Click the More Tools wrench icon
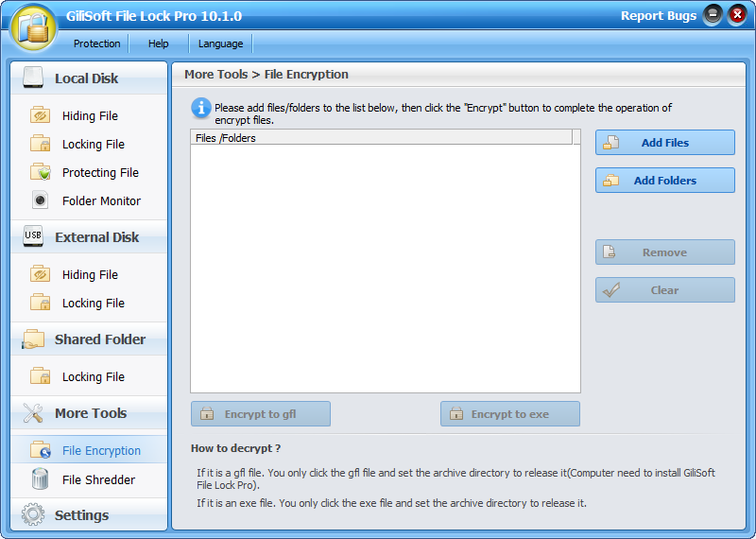The image size is (756, 539). tap(33, 413)
